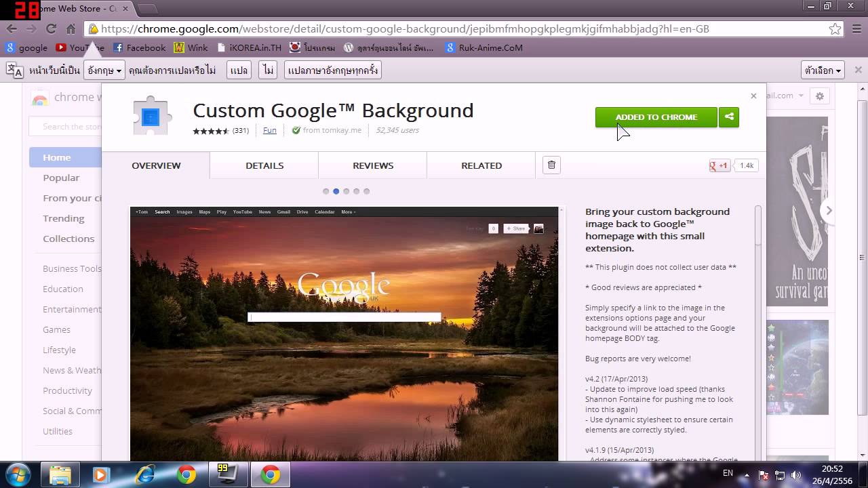Open the media player taskbar icon
Screen dimensions: 868x488
coord(101,474)
